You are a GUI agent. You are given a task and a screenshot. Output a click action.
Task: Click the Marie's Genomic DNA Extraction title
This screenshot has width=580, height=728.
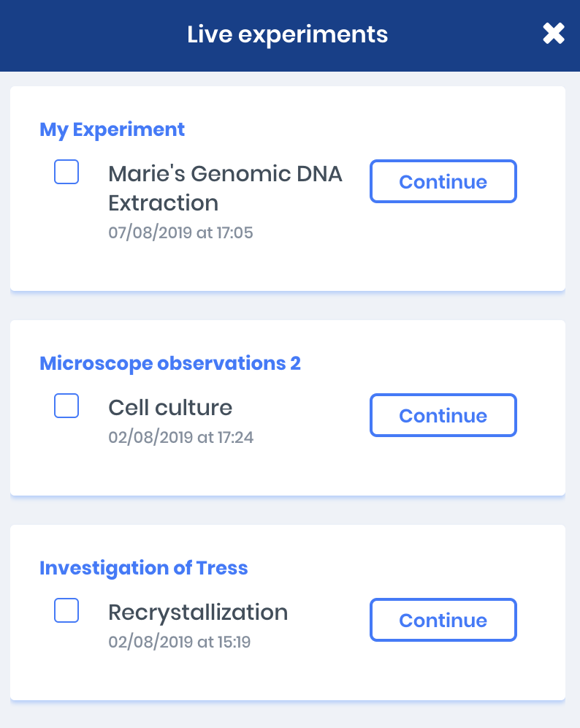pos(224,188)
